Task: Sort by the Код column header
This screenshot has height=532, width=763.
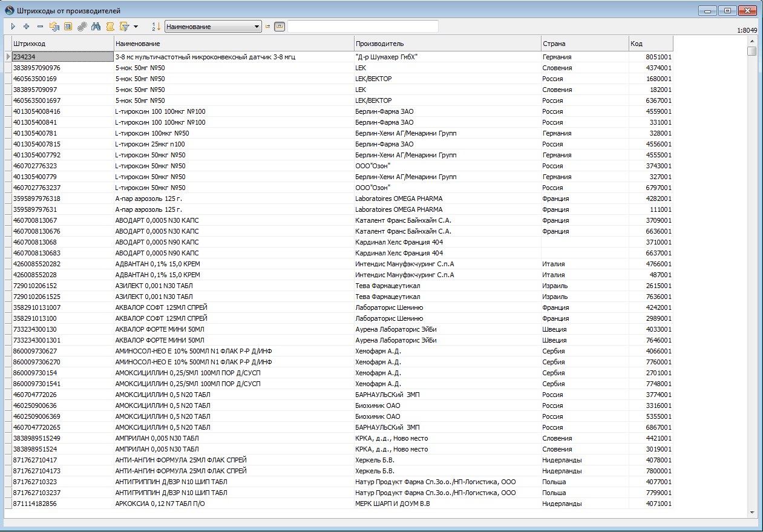Action: [x=650, y=44]
